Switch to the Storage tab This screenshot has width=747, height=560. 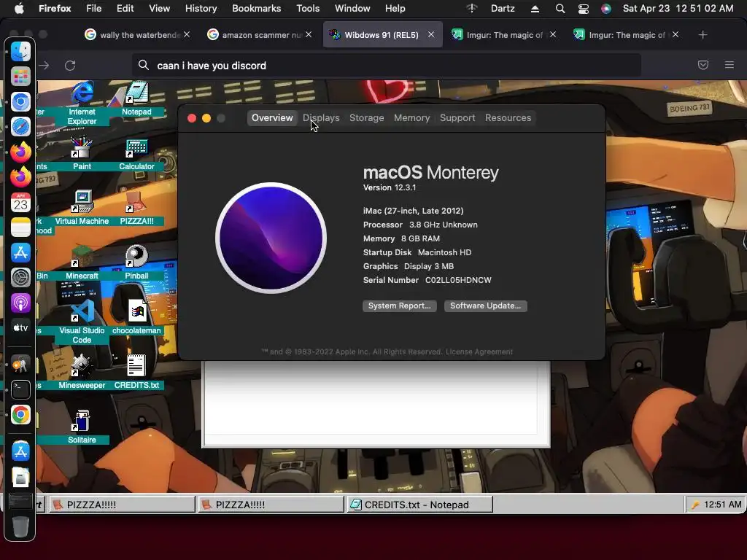366,117
